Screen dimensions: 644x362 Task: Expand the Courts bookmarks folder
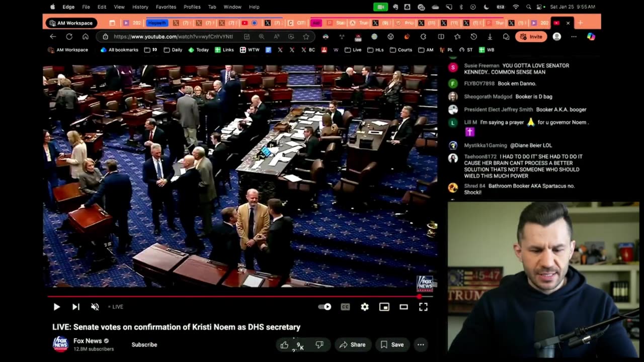[401, 50]
